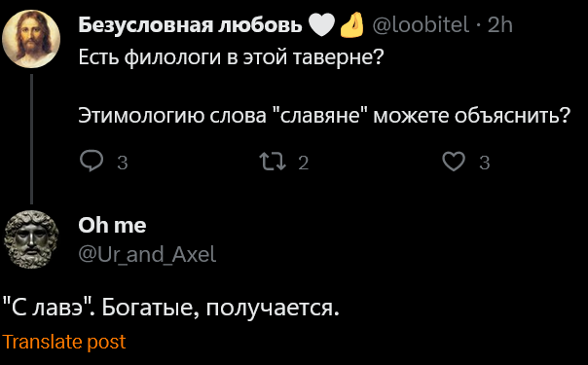Click the white heart emoji in name
Image resolution: width=588 pixels, height=365 pixels.
click(321, 25)
